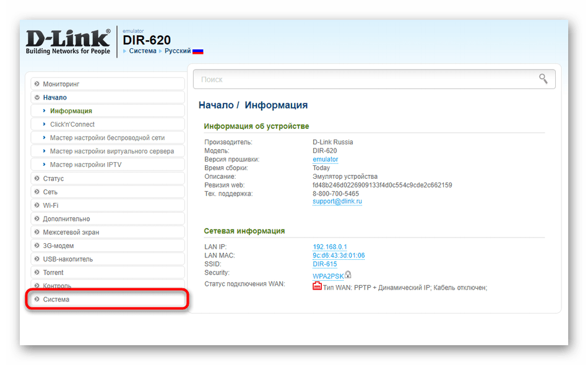
Task: Click the DIR-620 model heading
Action: click(x=147, y=40)
